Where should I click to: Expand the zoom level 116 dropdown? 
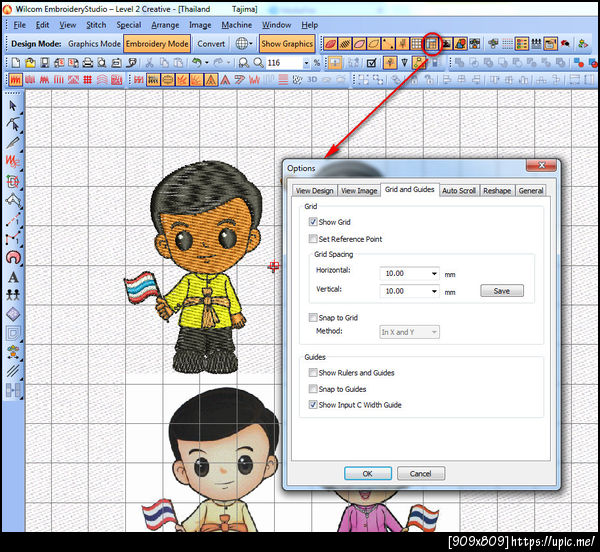coord(306,63)
